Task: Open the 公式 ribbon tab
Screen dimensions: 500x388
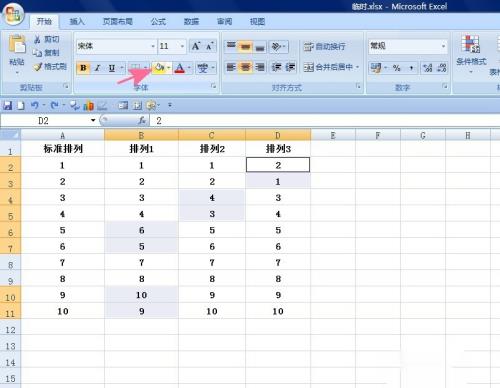Action: click(158, 22)
